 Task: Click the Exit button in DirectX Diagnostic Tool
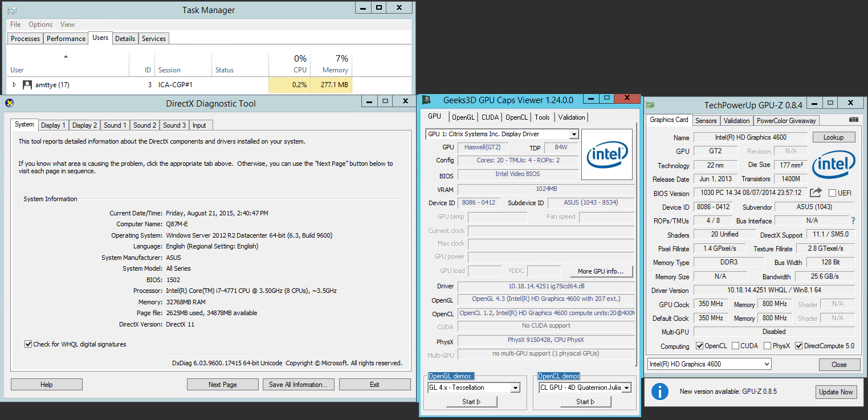tap(374, 385)
